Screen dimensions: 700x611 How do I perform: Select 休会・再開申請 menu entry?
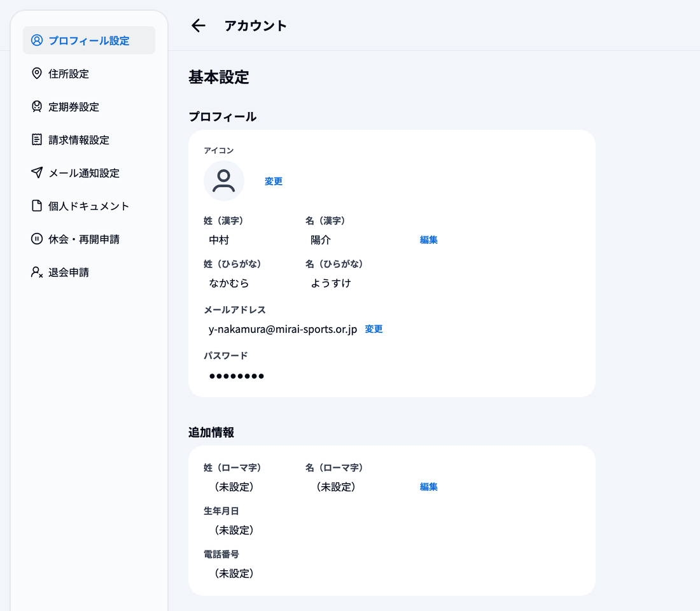89,239
